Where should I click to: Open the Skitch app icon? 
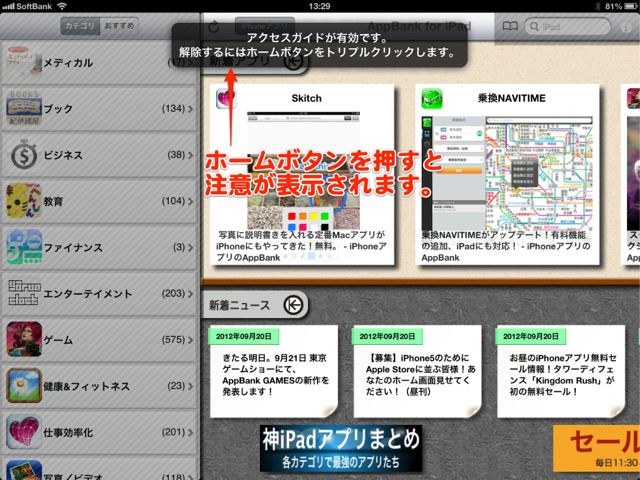click(x=226, y=98)
